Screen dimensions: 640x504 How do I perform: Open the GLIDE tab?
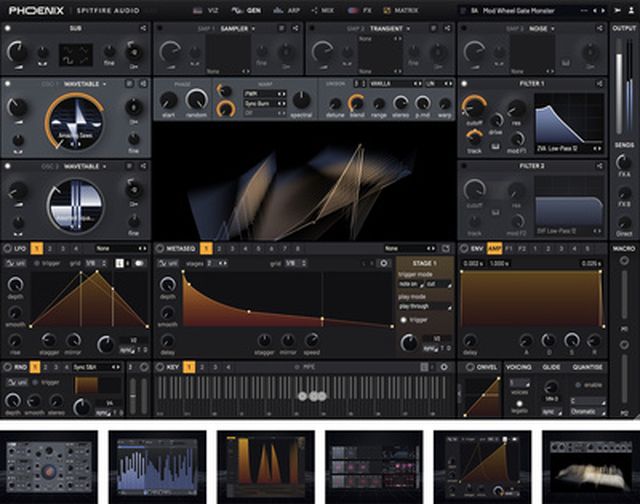point(551,367)
